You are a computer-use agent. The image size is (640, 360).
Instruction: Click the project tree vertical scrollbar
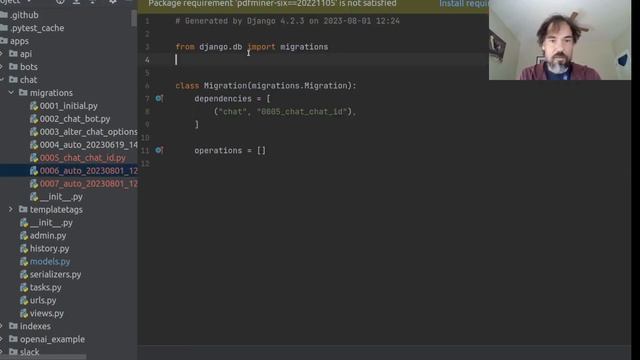click(134, 18)
